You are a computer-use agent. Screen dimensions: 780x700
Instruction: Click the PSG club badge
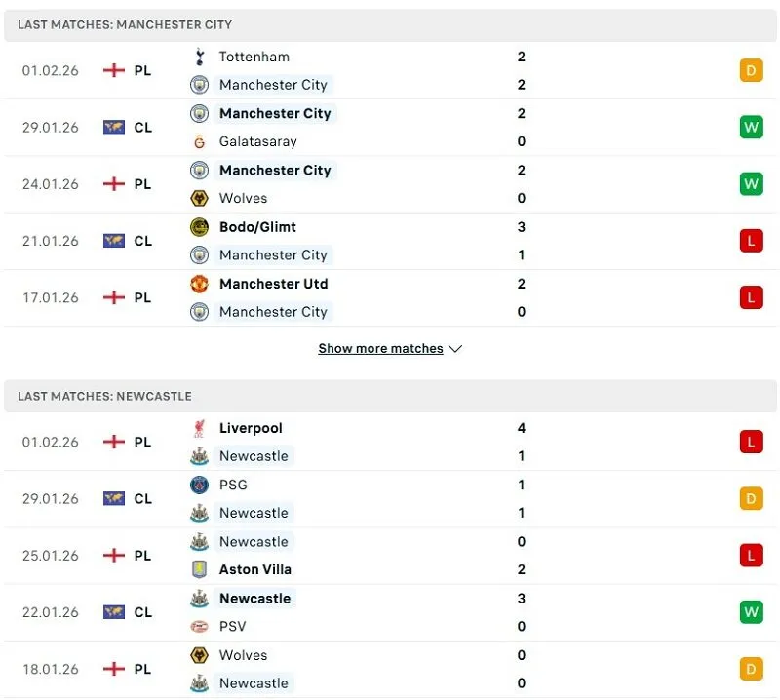point(199,485)
